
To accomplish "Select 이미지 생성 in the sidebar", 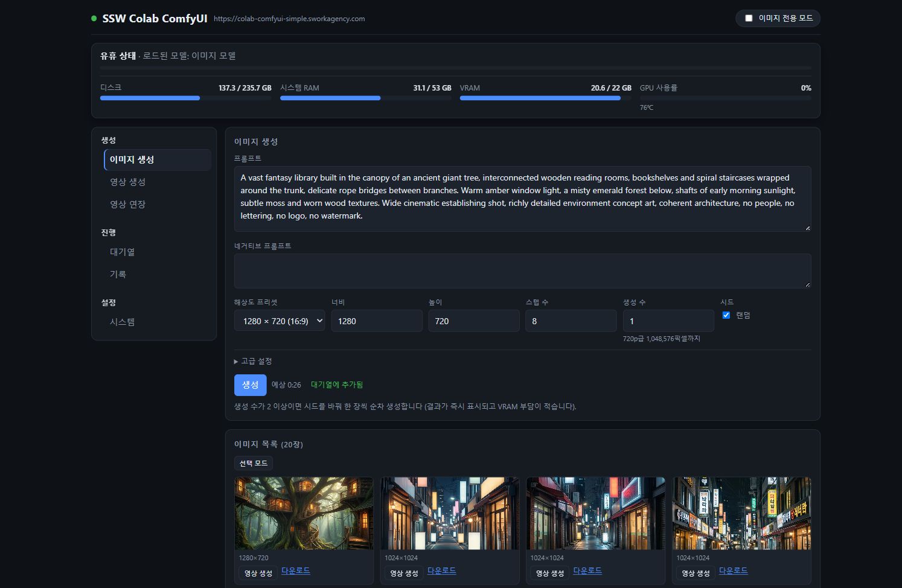I will 158,160.
